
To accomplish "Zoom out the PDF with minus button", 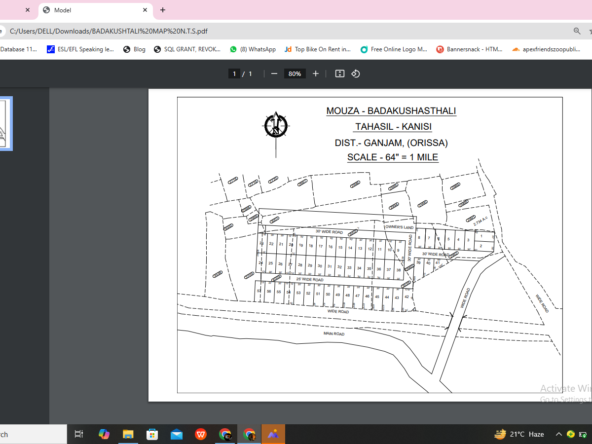I will (274, 74).
